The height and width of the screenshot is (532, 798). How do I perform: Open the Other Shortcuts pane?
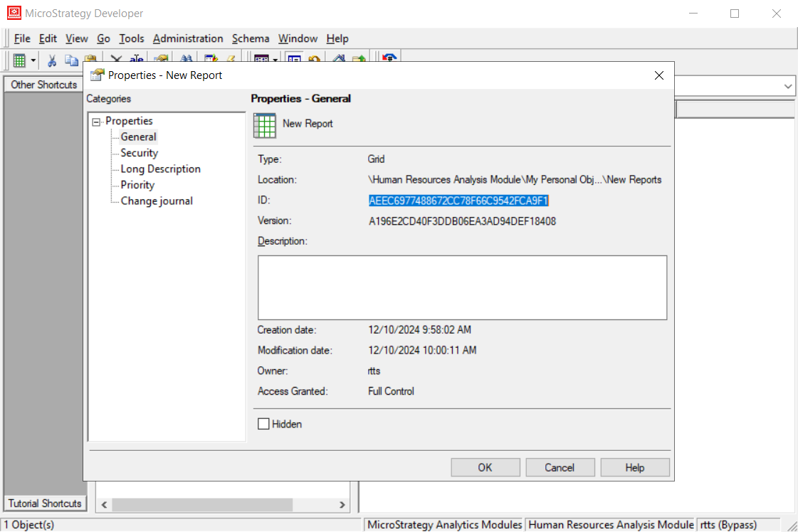coord(43,85)
